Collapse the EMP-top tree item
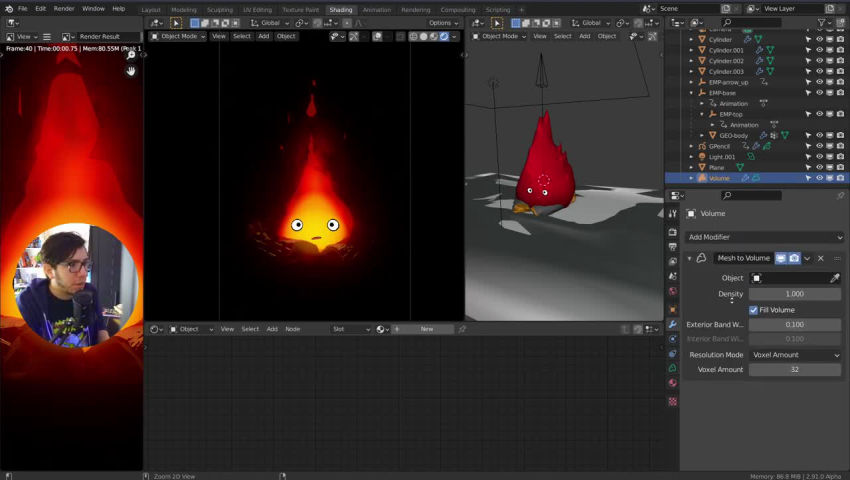The image size is (850, 480). tap(701, 114)
